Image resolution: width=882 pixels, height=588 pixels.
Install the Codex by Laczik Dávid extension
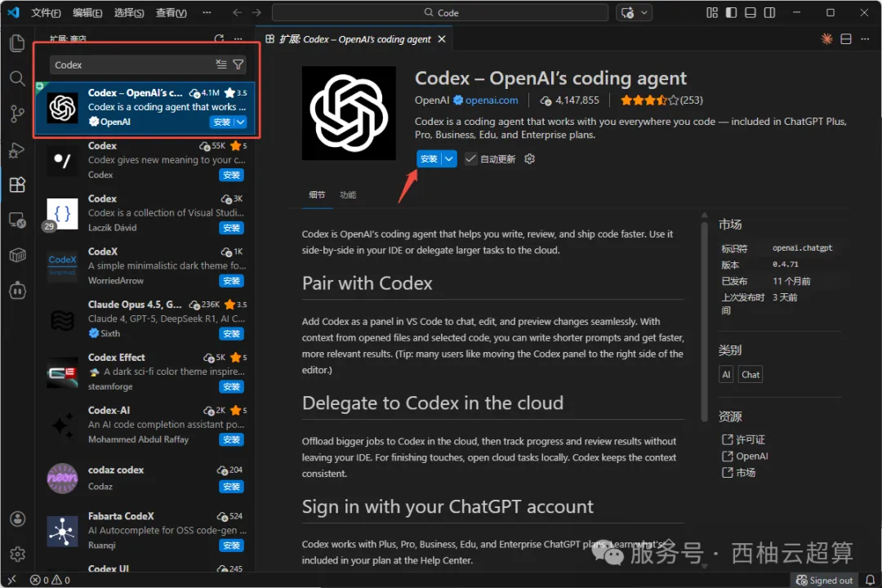(x=231, y=228)
